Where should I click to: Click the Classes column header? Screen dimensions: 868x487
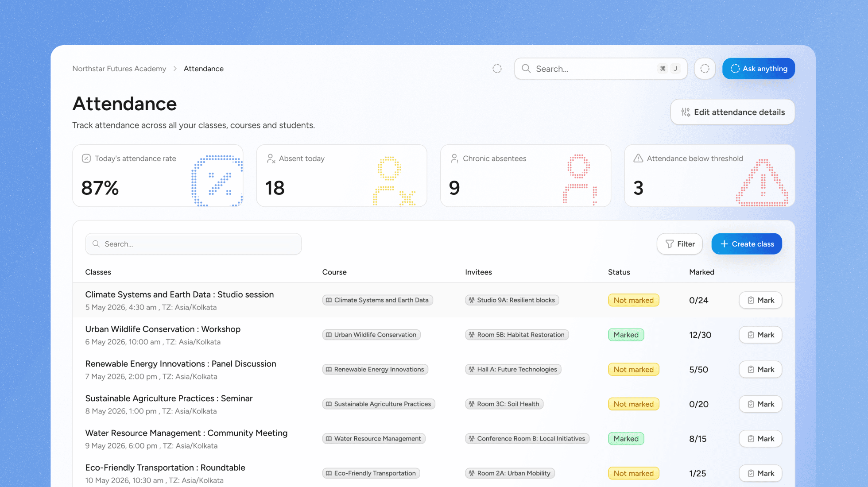tap(98, 272)
